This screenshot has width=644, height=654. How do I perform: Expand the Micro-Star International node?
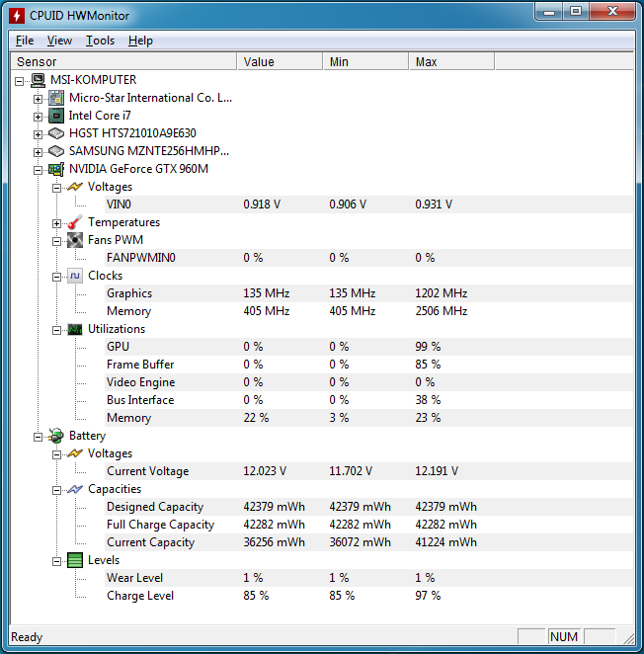[38, 99]
